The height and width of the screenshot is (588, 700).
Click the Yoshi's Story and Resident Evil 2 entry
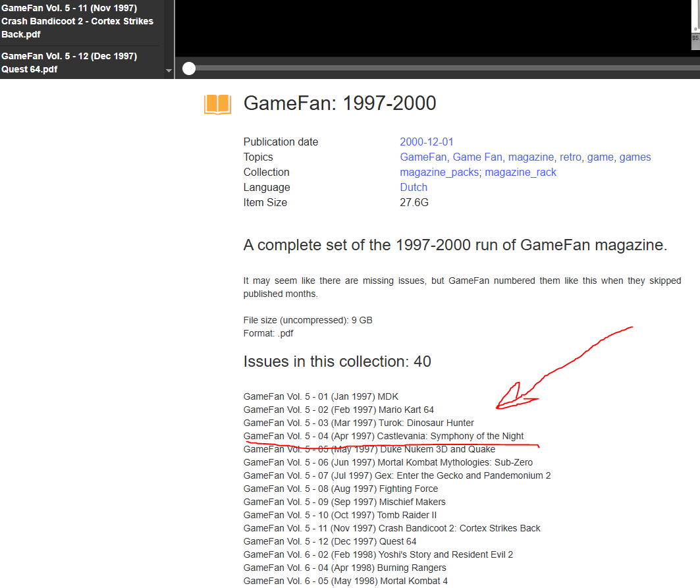tap(378, 554)
